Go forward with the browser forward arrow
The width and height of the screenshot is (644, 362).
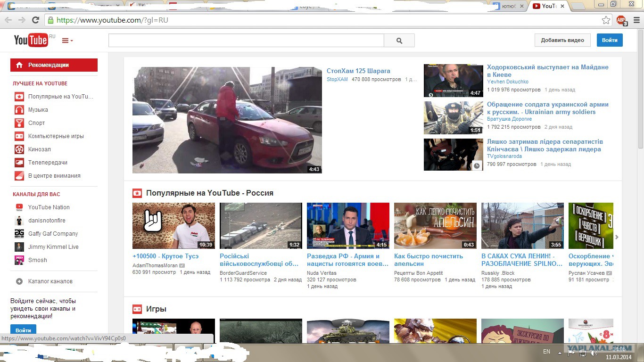[x=22, y=20]
